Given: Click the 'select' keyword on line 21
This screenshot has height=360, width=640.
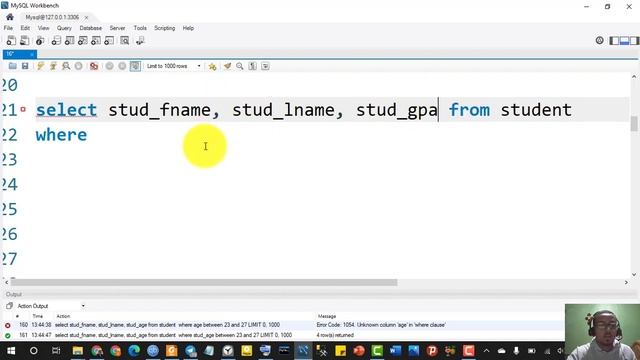Looking at the screenshot, I should tap(66, 110).
